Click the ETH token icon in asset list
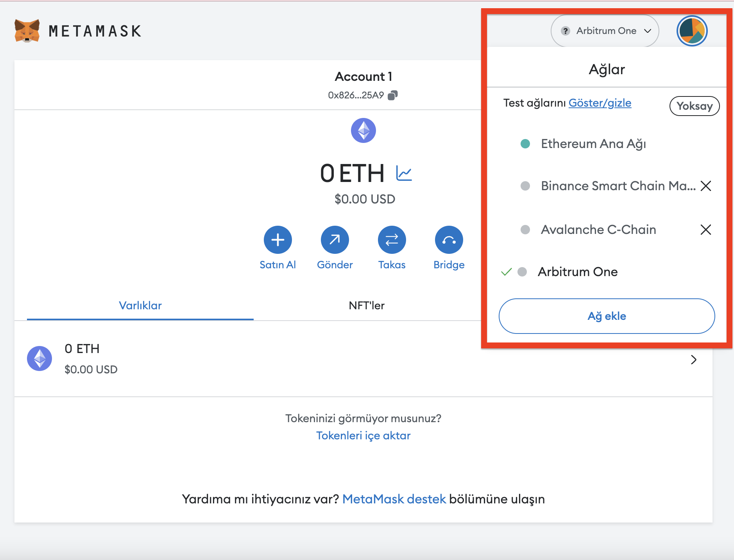 pyautogui.click(x=39, y=358)
